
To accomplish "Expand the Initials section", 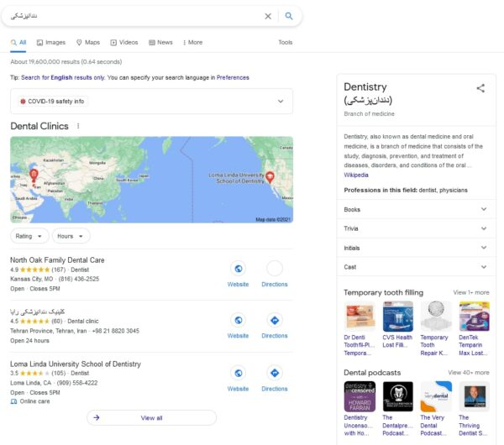I will click(417, 248).
